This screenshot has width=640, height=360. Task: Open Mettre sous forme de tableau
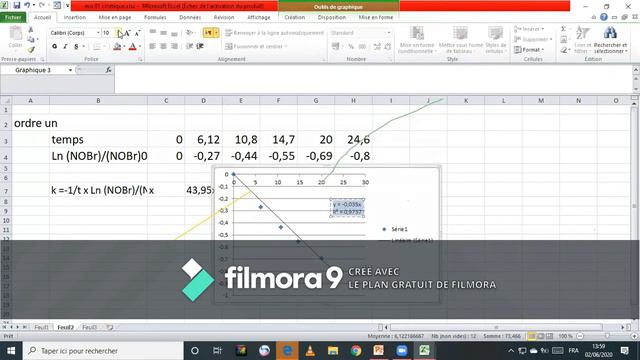[x=460, y=40]
